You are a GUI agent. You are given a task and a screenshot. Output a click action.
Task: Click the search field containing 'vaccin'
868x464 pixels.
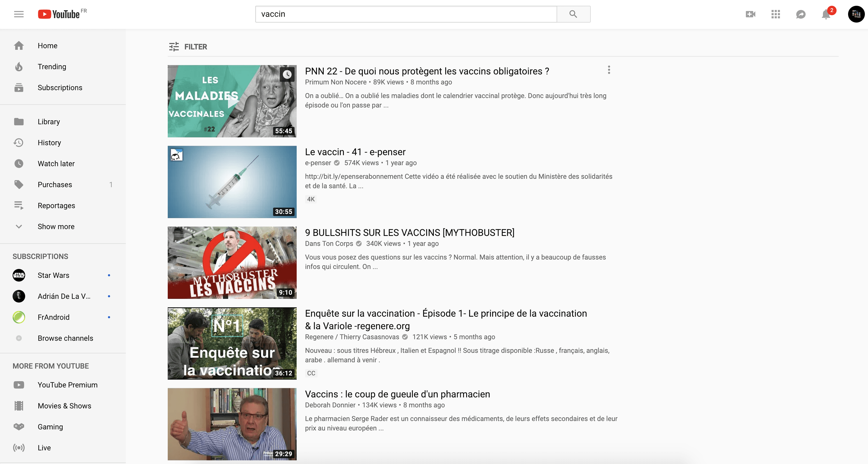click(x=406, y=14)
